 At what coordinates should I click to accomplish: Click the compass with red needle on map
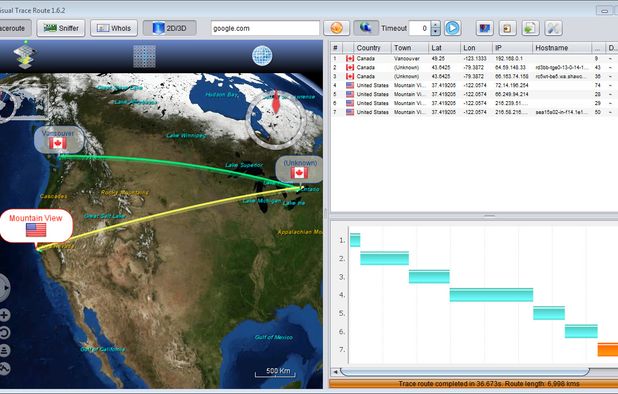(x=276, y=119)
